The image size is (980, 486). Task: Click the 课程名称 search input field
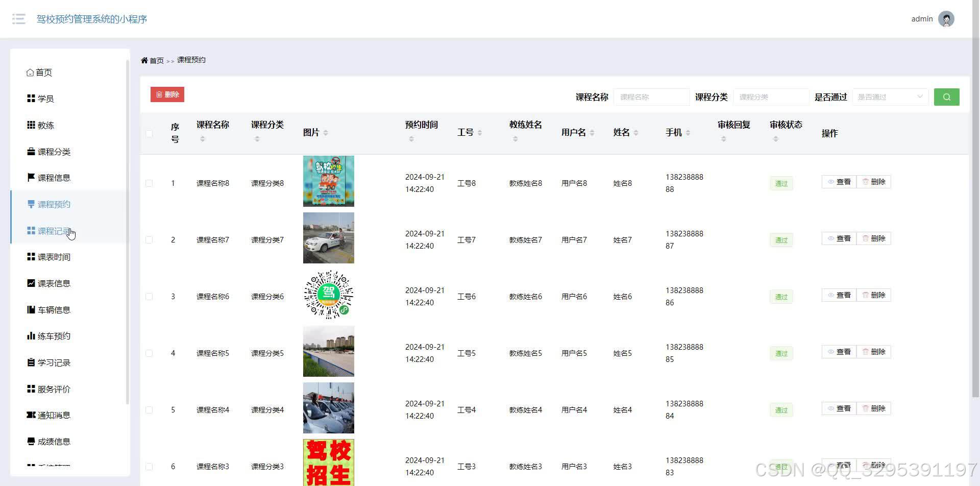[x=652, y=96]
